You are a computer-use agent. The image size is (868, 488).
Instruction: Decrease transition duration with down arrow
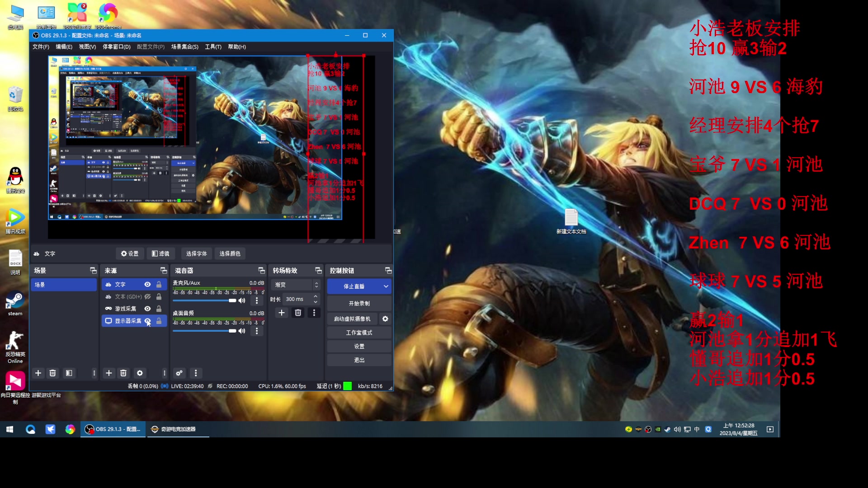click(x=316, y=302)
